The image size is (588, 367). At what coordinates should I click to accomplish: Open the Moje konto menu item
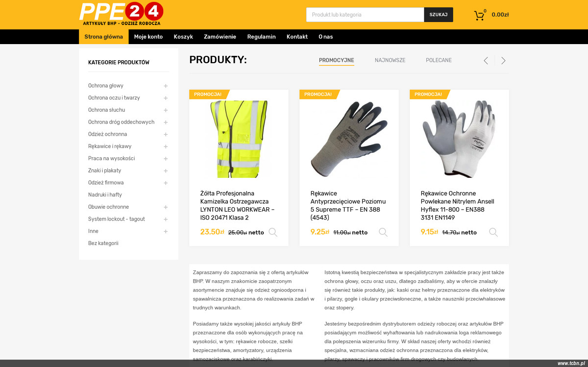pyautogui.click(x=148, y=37)
